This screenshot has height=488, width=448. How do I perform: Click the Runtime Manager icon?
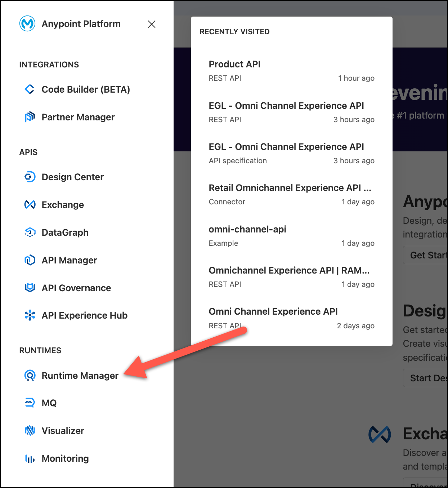coord(30,376)
